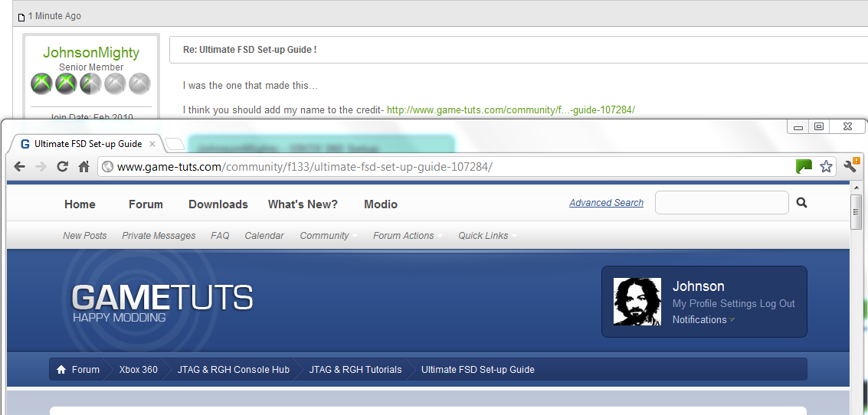Click the Johnson username in the user box
This screenshot has width=868, height=415.
click(x=698, y=286)
